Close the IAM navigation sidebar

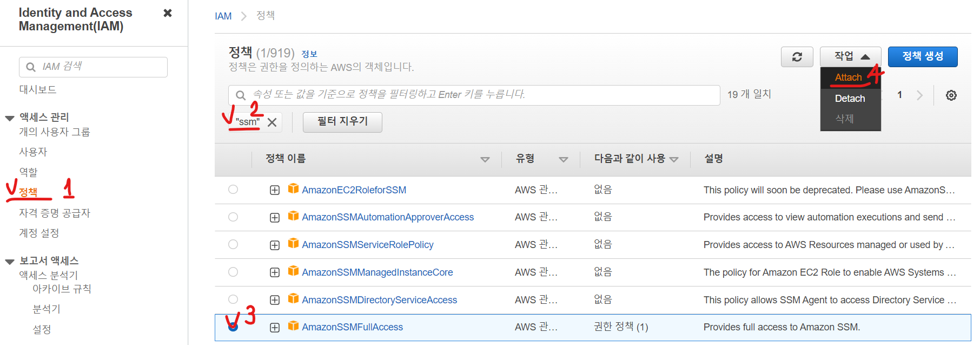coord(168,13)
